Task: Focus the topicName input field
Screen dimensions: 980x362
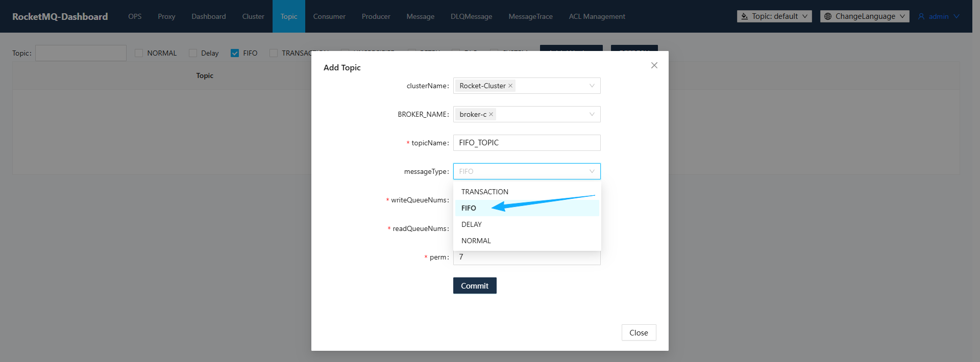Action: pyautogui.click(x=527, y=143)
